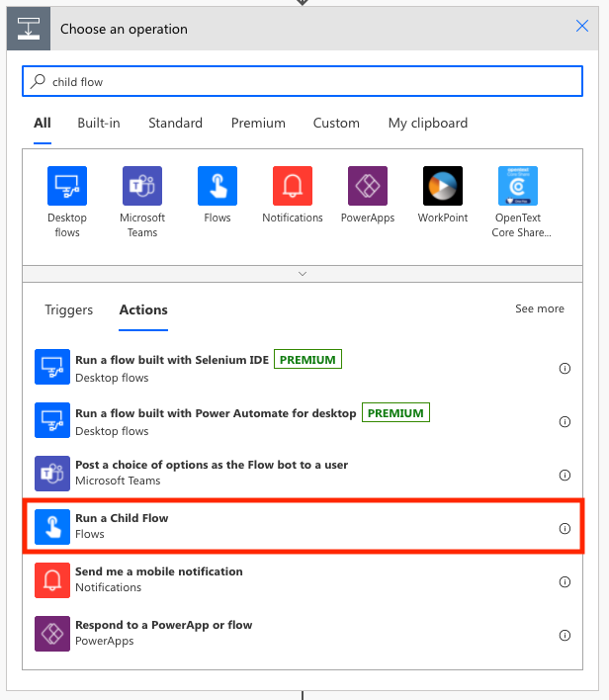Select the OpenText Core Share connector
The height and width of the screenshot is (700, 609).
click(518, 186)
